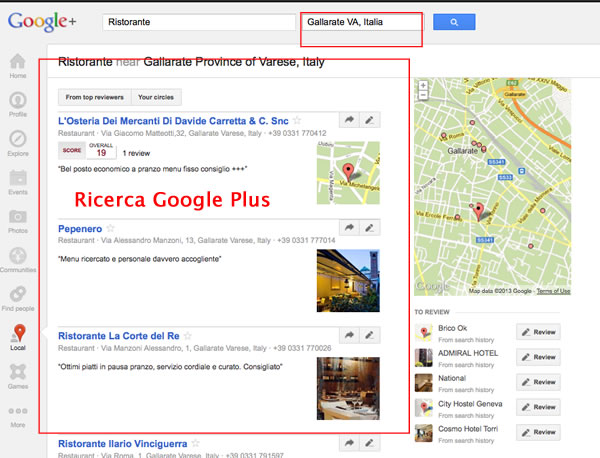Open Brico Ok thumbnail

[424, 332]
